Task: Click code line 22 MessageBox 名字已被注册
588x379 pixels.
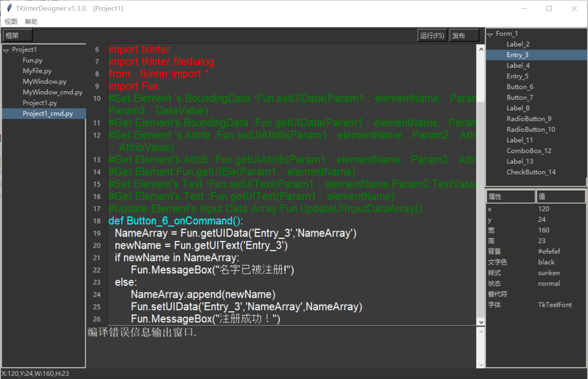Action: click(x=212, y=270)
